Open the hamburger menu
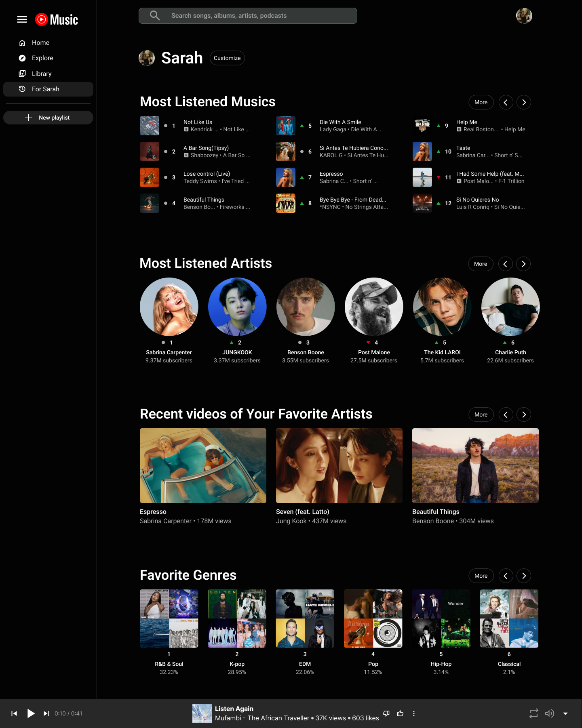This screenshot has height=728, width=582. tap(22, 19)
